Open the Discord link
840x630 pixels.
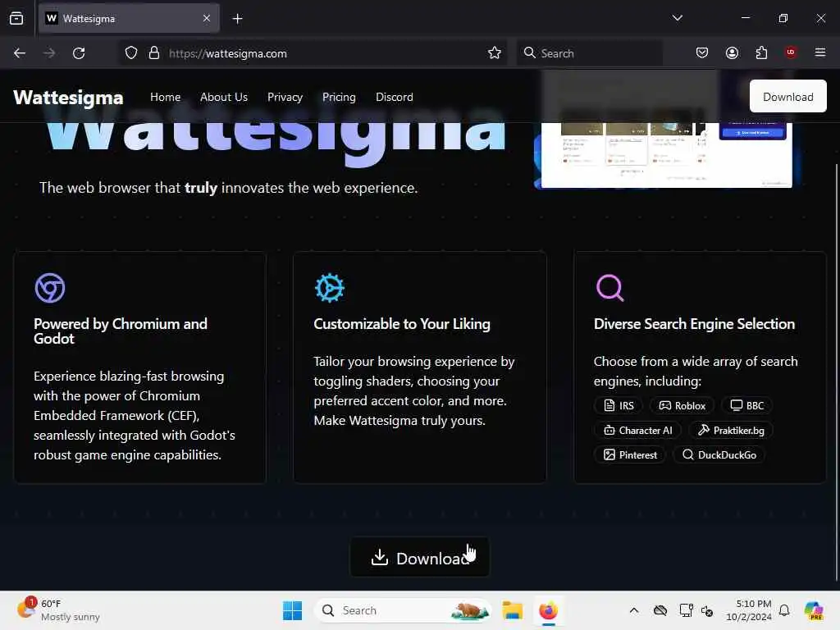click(395, 97)
